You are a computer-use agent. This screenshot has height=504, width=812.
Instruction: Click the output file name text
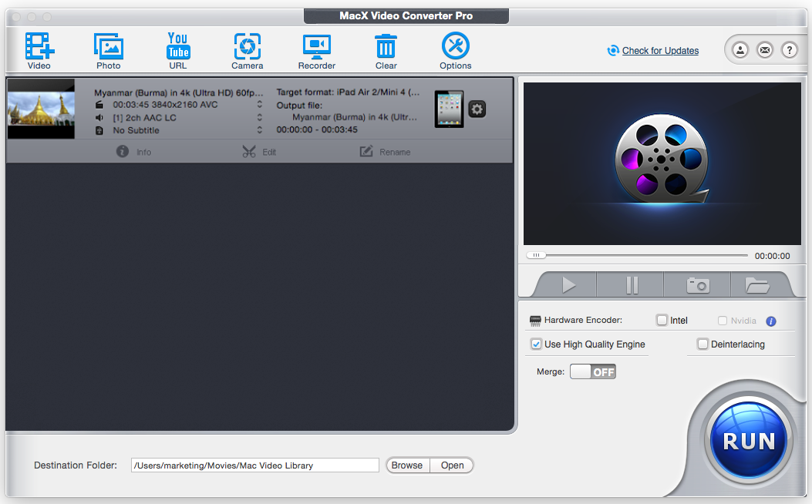pos(355,117)
